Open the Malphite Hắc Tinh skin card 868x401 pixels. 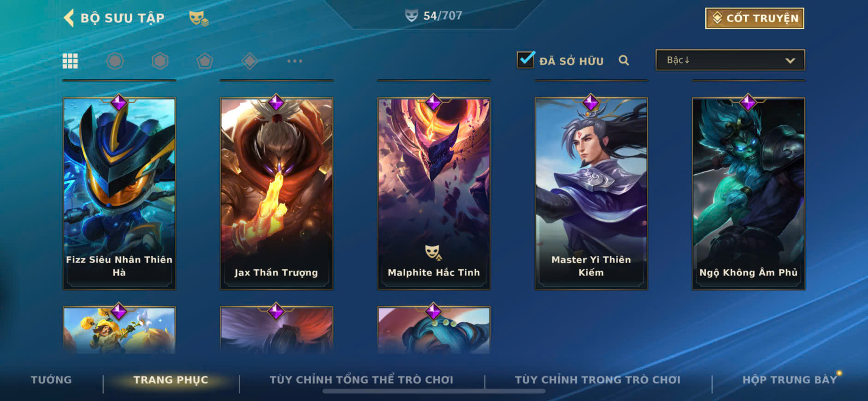pyautogui.click(x=434, y=194)
